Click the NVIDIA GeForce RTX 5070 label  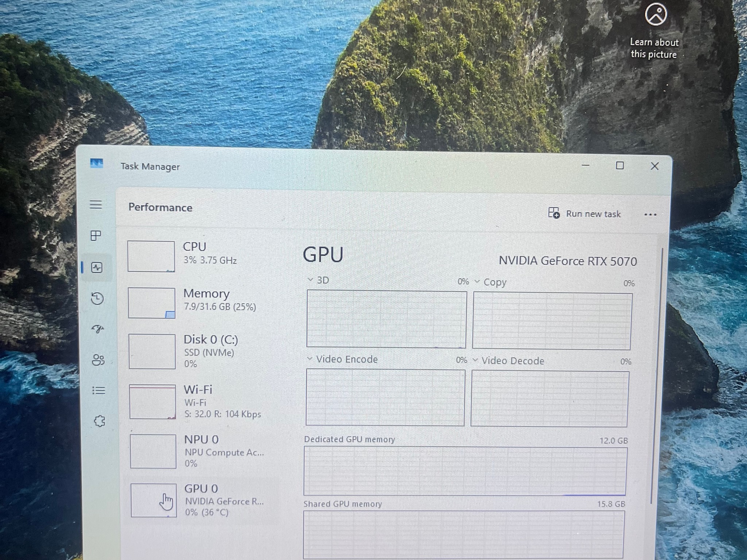[x=568, y=261]
